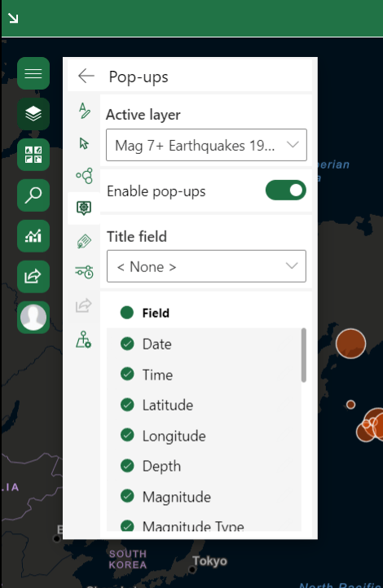The height and width of the screenshot is (588, 383).
Task: Toggle all fields via Field header circle
Action: click(x=127, y=313)
